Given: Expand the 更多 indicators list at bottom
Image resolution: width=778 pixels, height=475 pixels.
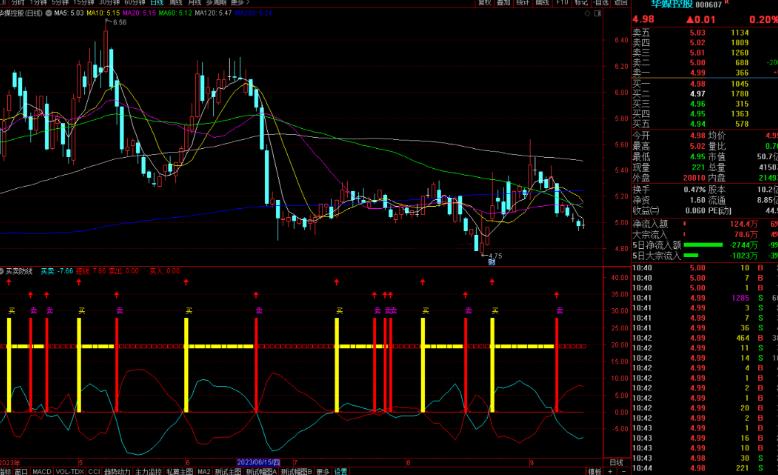Looking at the screenshot, I should pos(323,472).
